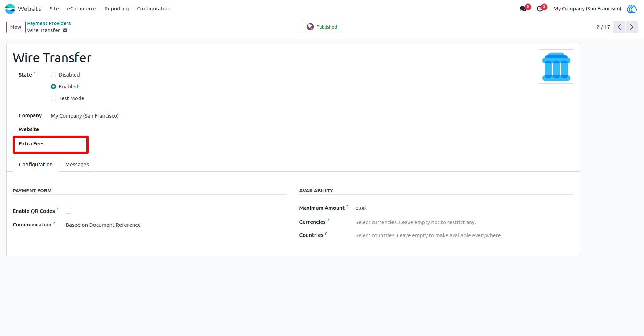Open the eCommerce menu
644x336 pixels.
[82, 9]
